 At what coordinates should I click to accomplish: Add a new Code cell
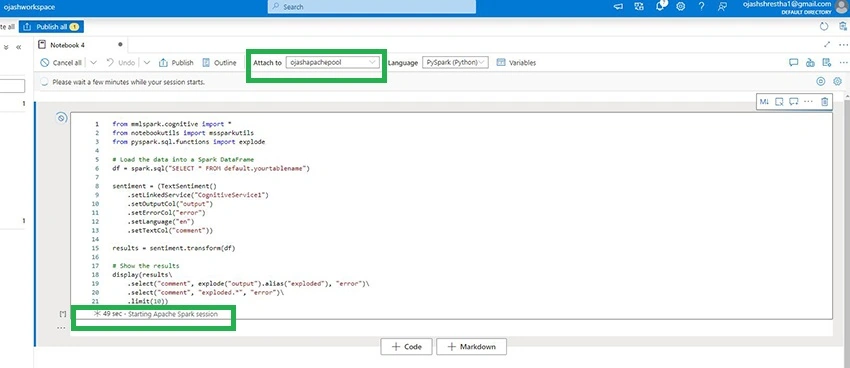[406, 346]
